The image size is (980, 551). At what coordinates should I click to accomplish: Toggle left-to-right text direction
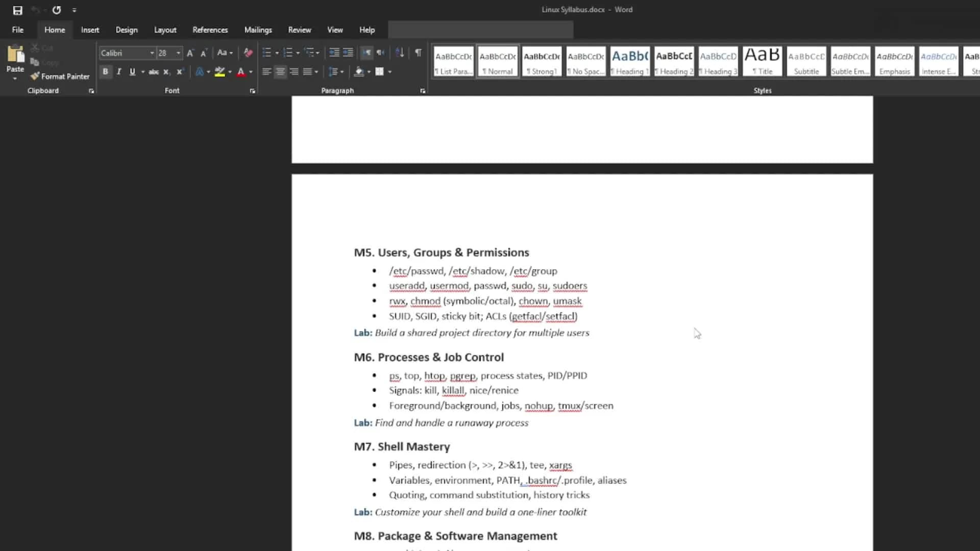tap(366, 53)
